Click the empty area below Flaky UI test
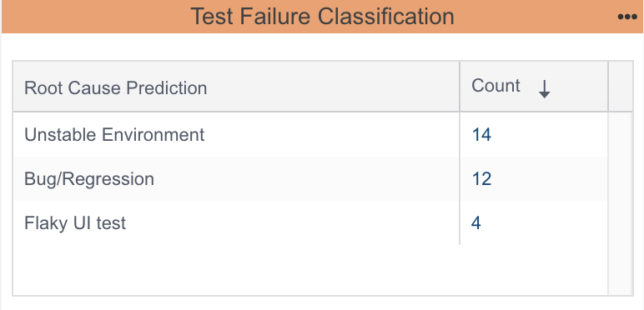This screenshot has width=644, height=310. click(x=310, y=269)
